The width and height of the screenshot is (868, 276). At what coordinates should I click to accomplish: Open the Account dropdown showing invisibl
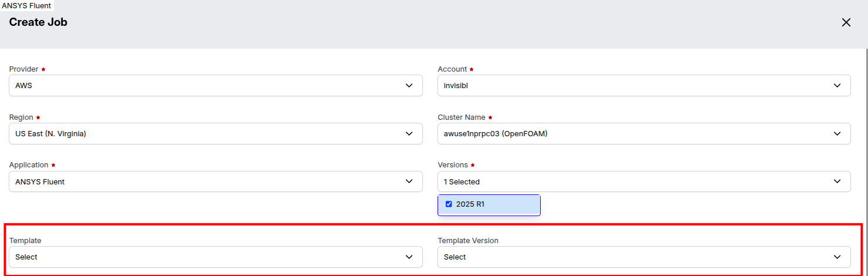[644, 85]
